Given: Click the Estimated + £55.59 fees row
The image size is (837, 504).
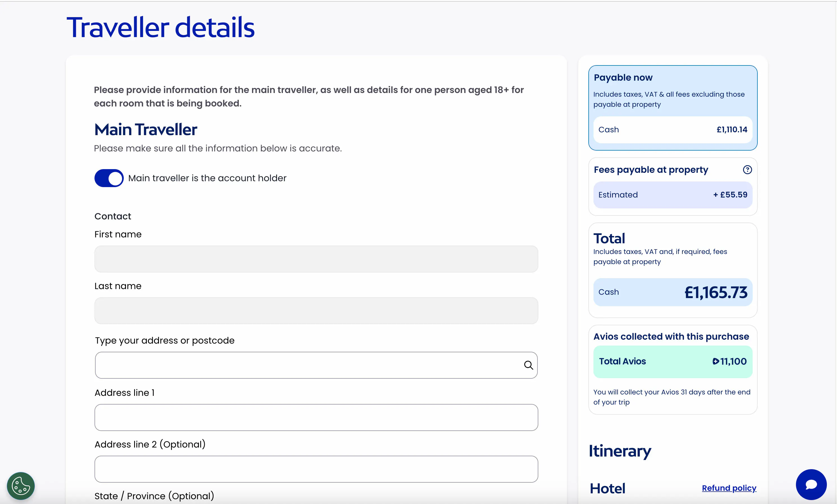Looking at the screenshot, I should (x=672, y=195).
